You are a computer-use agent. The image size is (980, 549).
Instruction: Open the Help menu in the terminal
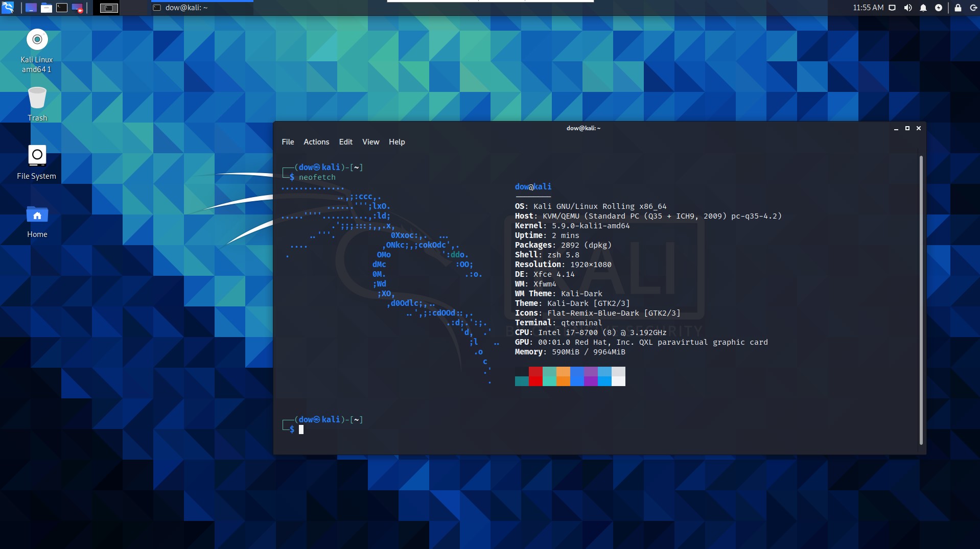396,142
